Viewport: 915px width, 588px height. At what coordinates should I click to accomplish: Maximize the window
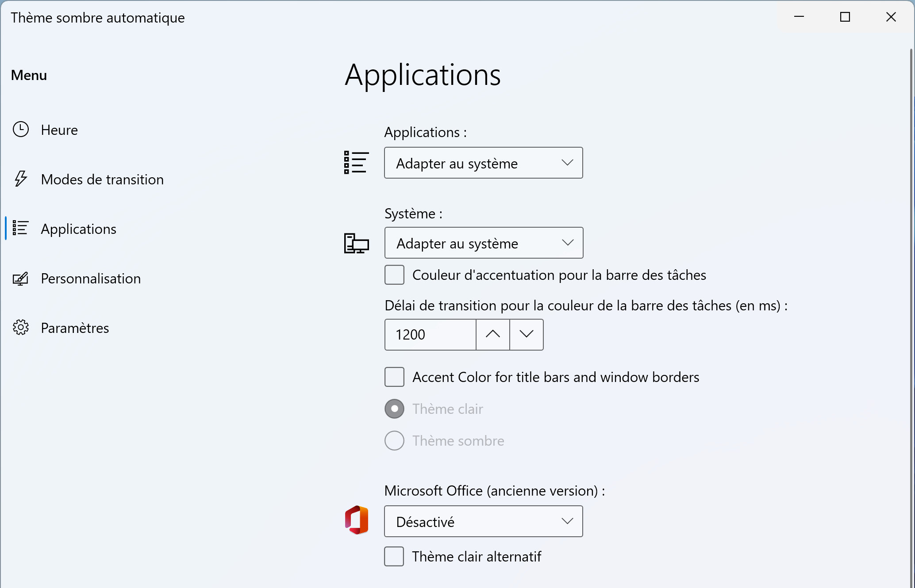coord(845,17)
